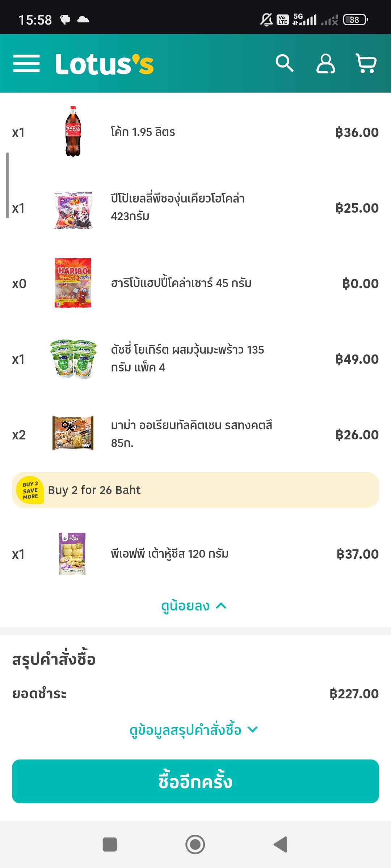Collapse item list with ดูน้อยลง
This screenshot has height=868, width=391.
click(194, 606)
